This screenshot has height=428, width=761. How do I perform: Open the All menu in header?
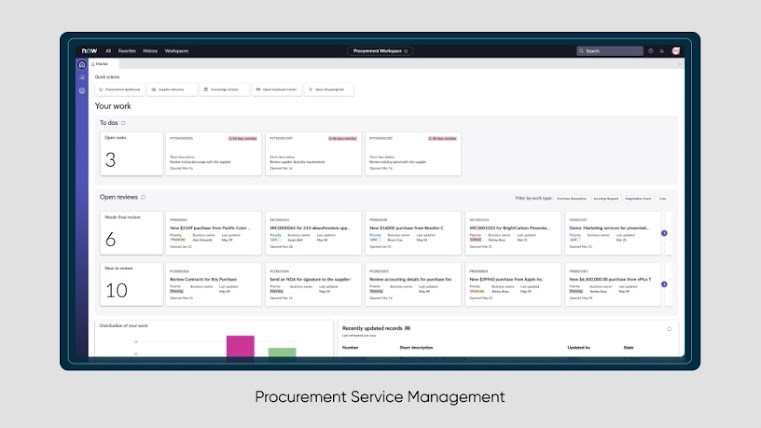108,50
